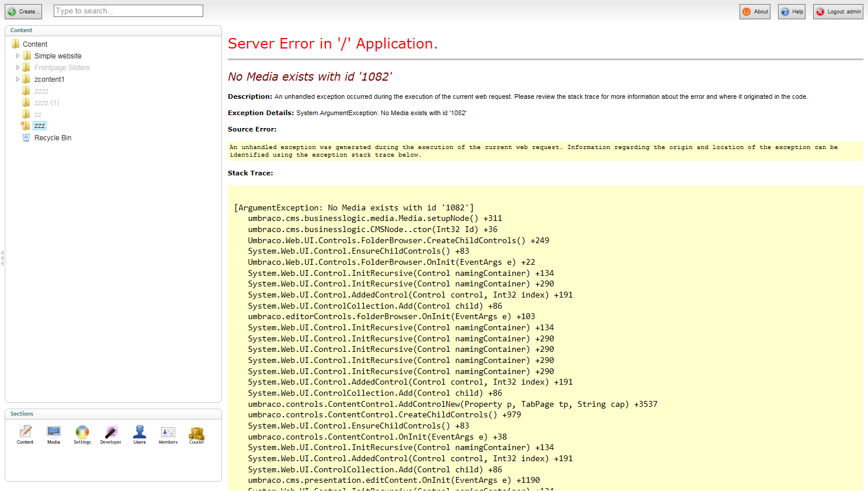Select the zzzz (1) tree item
Image resolution: width=868 pixels, height=491 pixels.
pos(47,103)
